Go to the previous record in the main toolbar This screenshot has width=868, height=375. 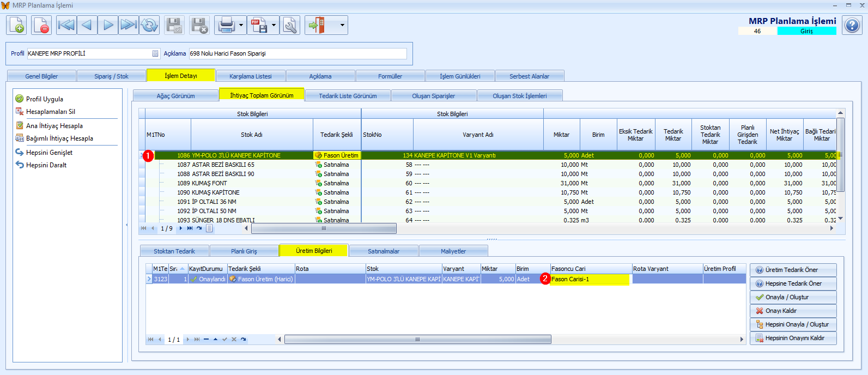[87, 25]
